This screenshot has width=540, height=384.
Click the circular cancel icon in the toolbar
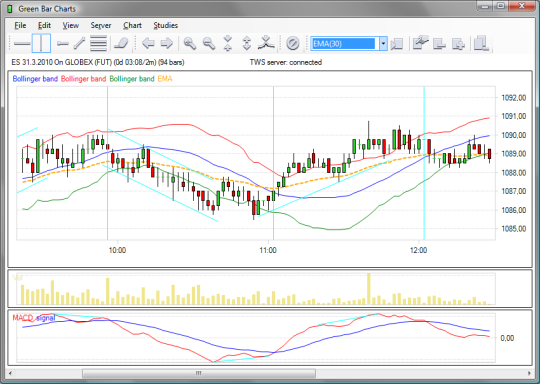coord(292,43)
